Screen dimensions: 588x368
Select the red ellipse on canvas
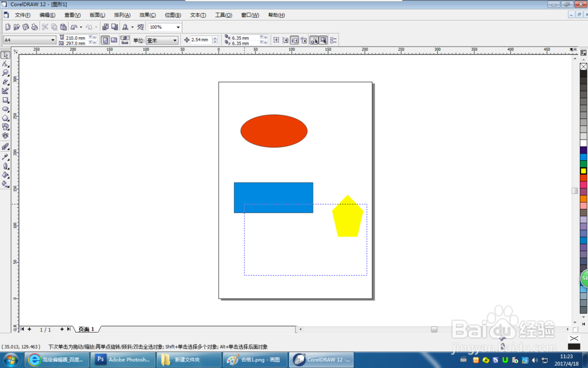pos(274,131)
